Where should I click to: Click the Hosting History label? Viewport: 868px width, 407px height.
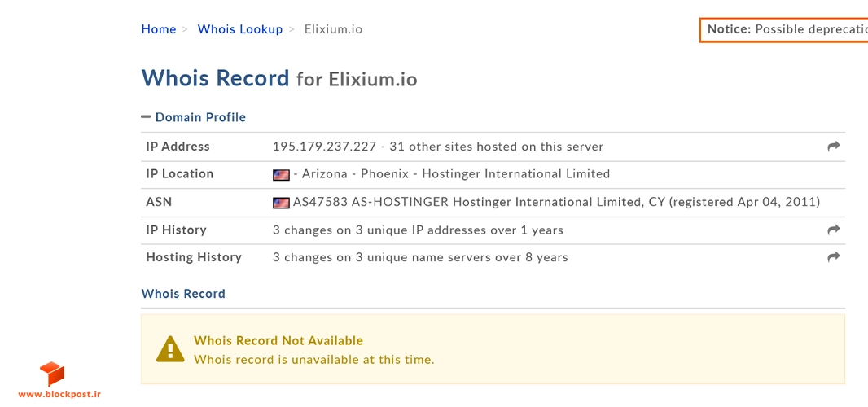[194, 257]
